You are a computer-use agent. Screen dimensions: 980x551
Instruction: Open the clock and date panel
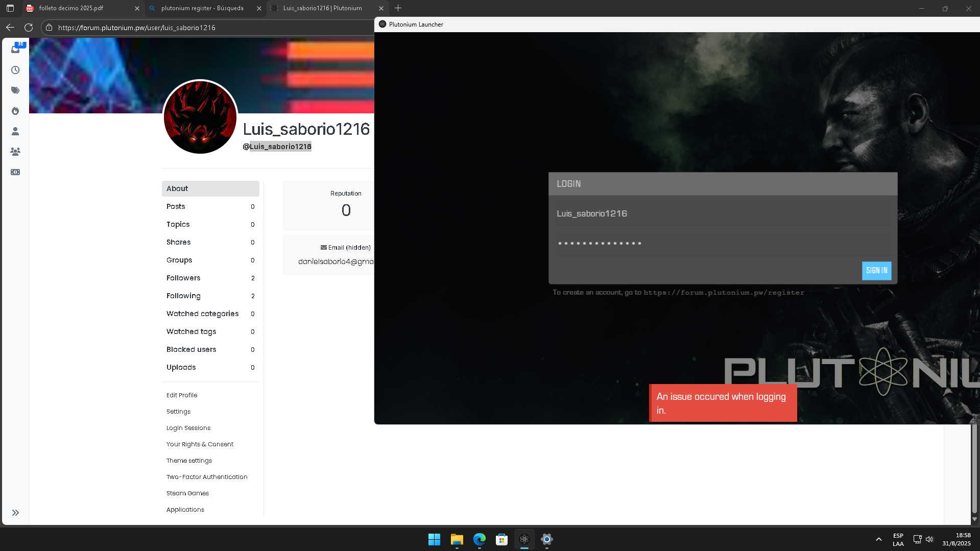click(957, 540)
